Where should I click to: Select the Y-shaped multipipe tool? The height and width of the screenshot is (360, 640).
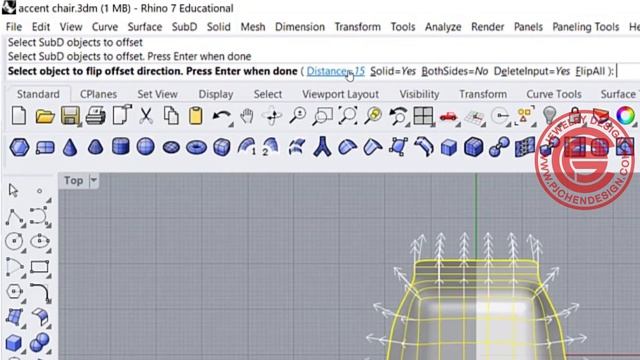pyautogui.click(x=322, y=147)
